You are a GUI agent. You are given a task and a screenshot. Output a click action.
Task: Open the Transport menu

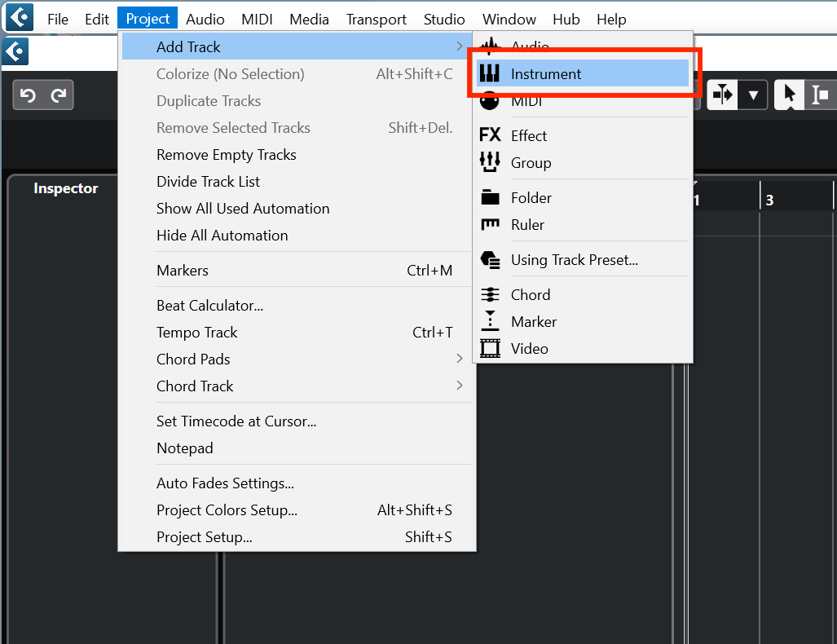click(376, 19)
